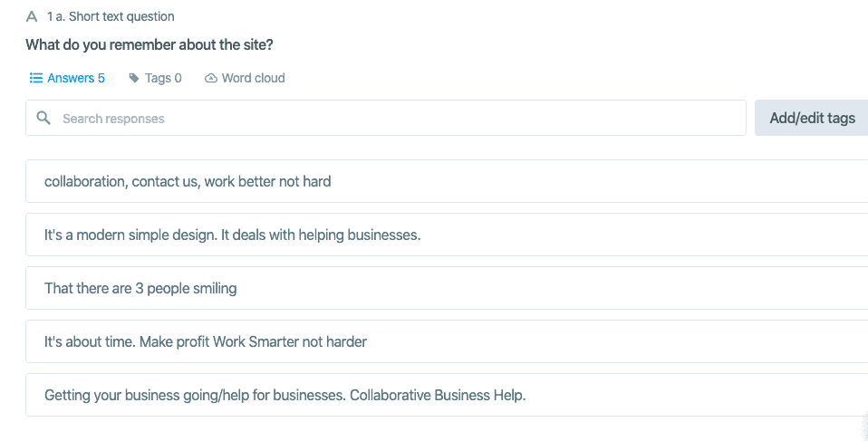Click the cloud icon beside Word cloud
This screenshot has height=441, width=868.
210,78
